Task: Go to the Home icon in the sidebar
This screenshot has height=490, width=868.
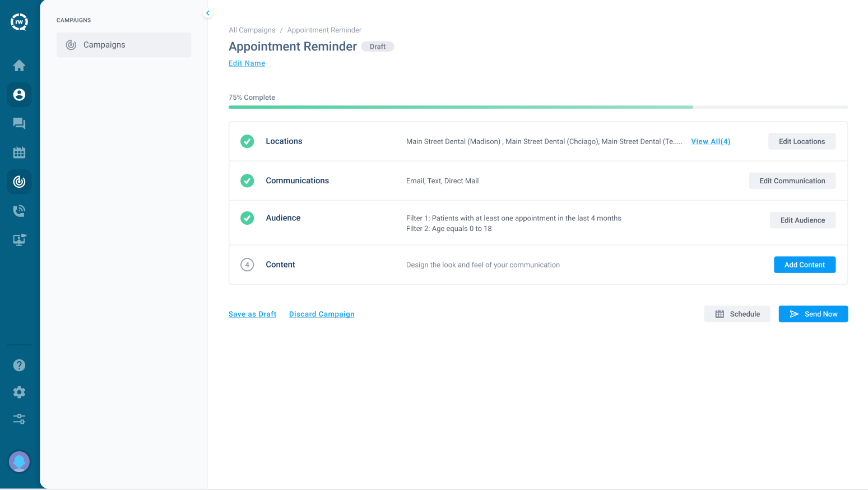Action: tap(19, 66)
